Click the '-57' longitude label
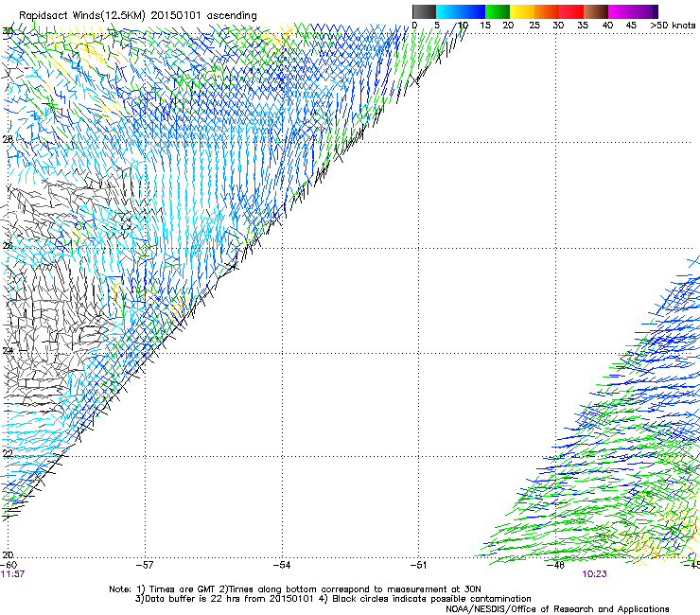700x615 pixels. (x=145, y=565)
